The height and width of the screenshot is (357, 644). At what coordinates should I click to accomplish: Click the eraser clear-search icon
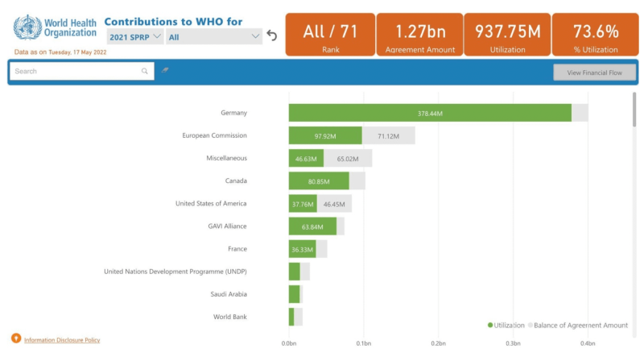click(165, 70)
